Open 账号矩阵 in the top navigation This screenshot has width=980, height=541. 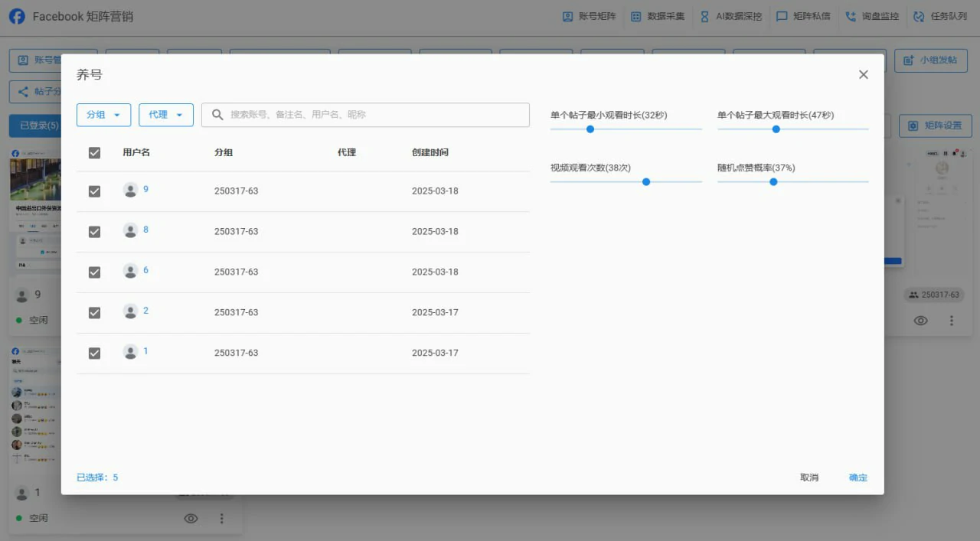[589, 16]
